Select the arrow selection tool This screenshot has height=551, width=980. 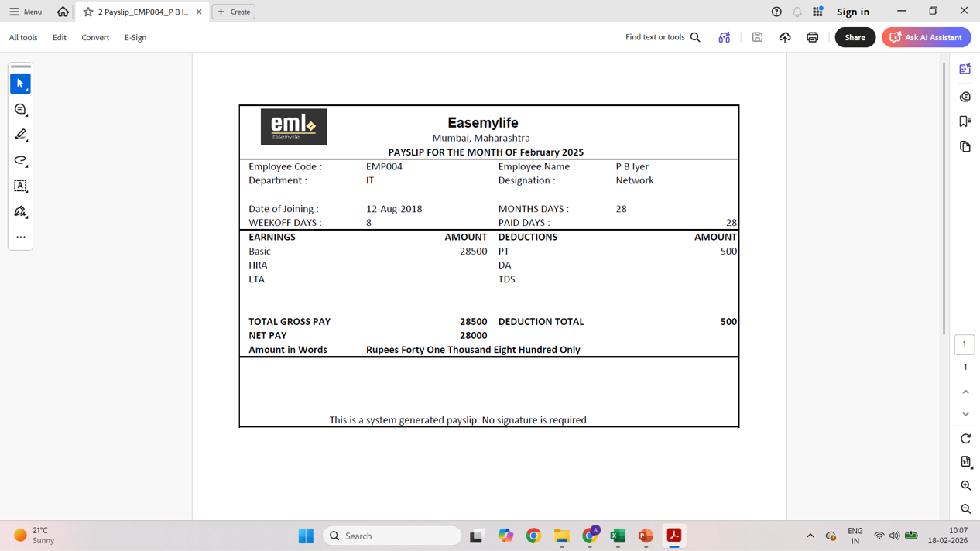coord(20,84)
